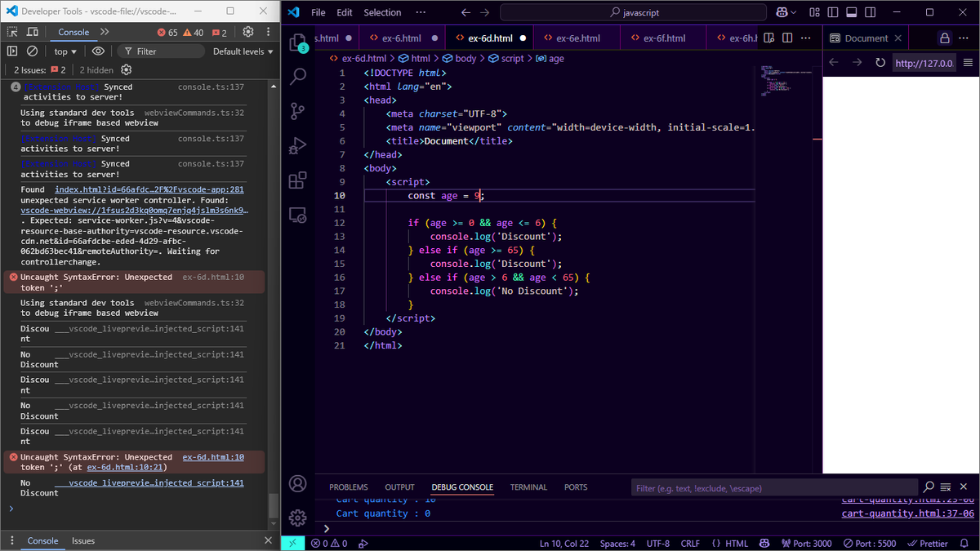Open DevTools settings gear
980x551 pixels.
point(248,32)
